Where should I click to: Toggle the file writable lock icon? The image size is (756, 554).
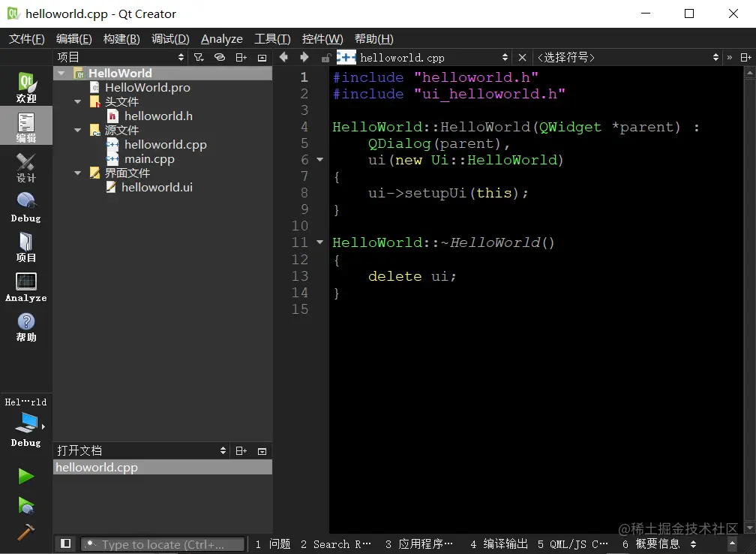[x=326, y=57]
